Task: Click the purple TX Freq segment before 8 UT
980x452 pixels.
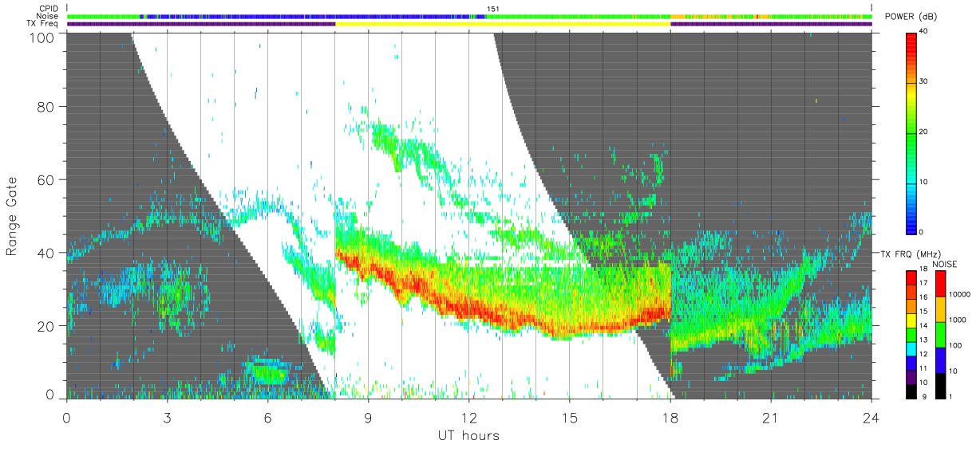Action: point(201,24)
